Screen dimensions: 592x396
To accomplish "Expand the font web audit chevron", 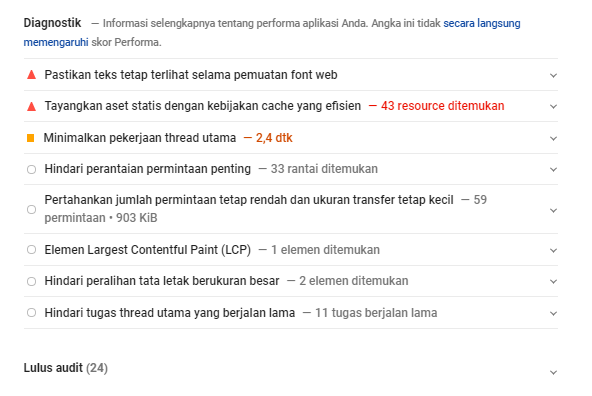I will tap(553, 76).
